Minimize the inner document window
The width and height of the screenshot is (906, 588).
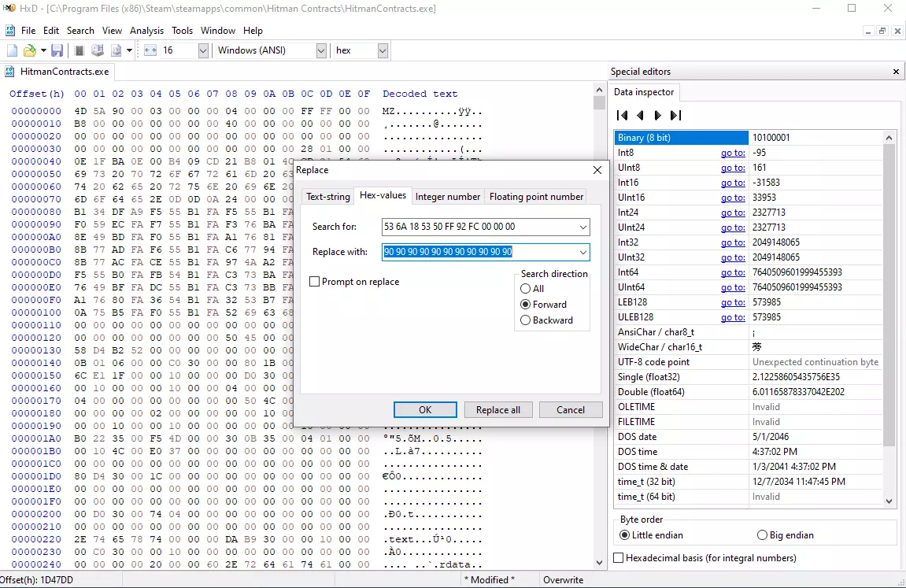(868, 31)
